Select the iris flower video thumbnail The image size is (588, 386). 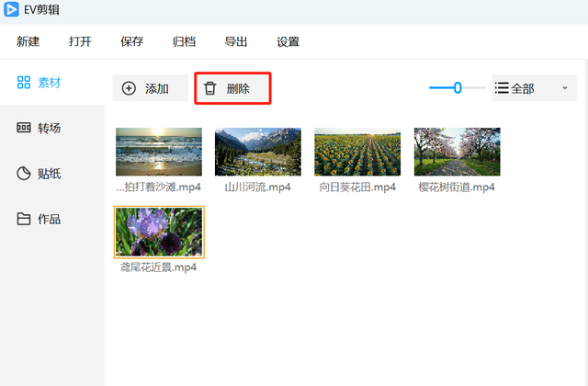pos(159,232)
